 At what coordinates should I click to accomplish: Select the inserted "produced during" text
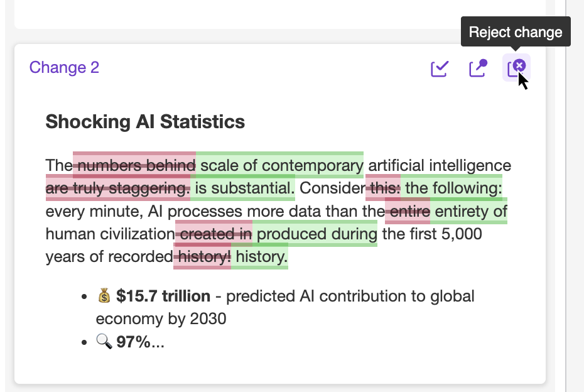317,234
